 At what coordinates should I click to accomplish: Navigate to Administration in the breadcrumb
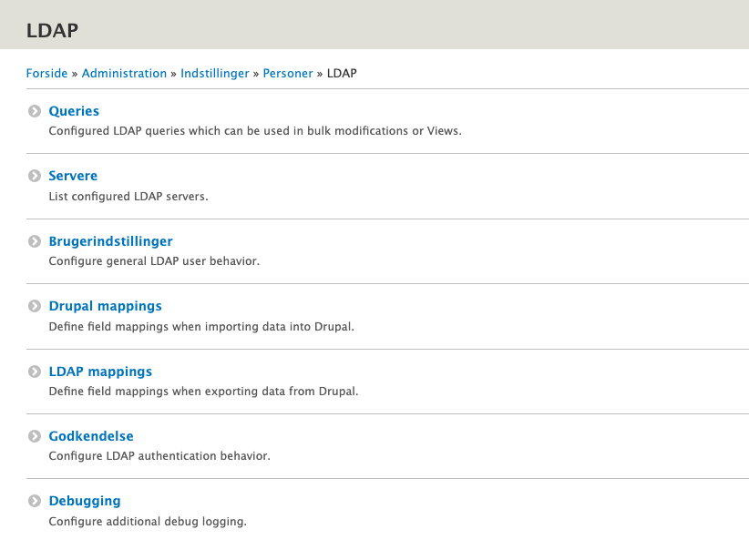coord(124,73)
